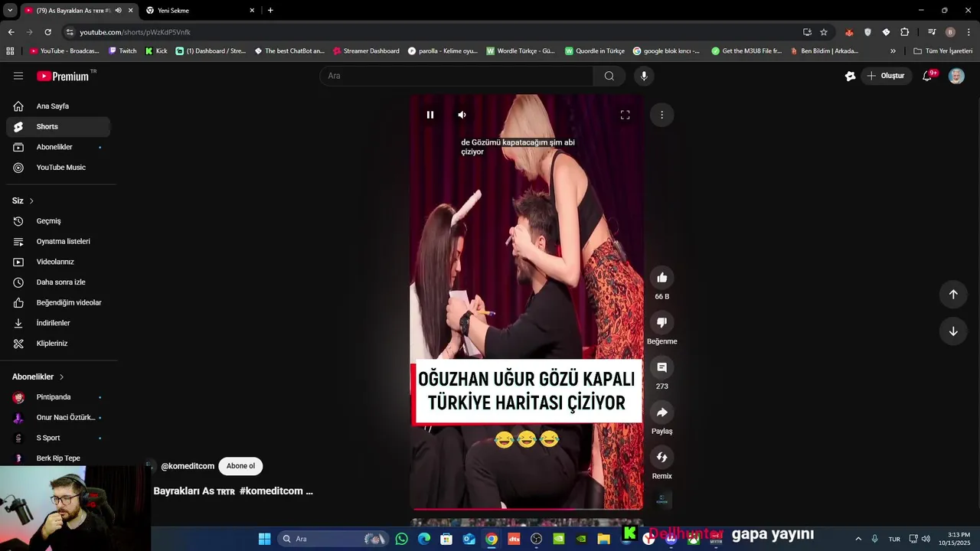Open the 273 comments panel
Viewport: 980px width, 551px height.
pos(662,367)
